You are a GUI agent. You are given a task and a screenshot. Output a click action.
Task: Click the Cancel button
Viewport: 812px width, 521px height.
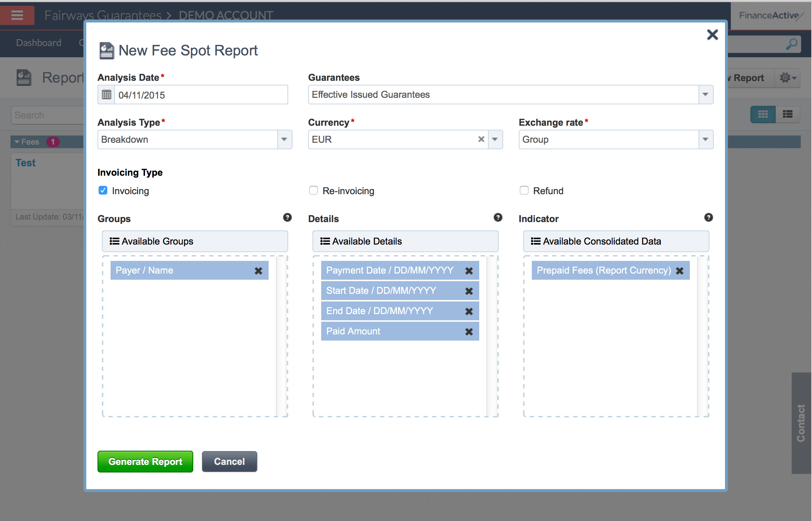tap(229, 462)
